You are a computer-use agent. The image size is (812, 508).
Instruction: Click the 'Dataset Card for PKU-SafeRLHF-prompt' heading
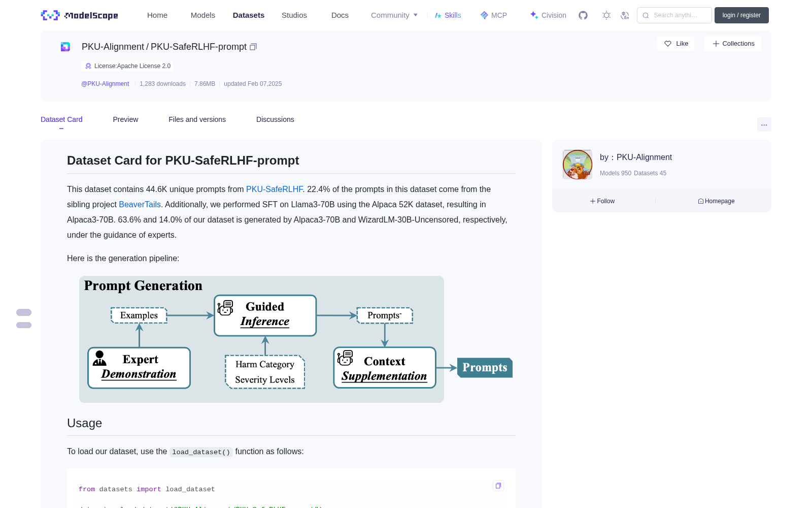pos(183,161)
